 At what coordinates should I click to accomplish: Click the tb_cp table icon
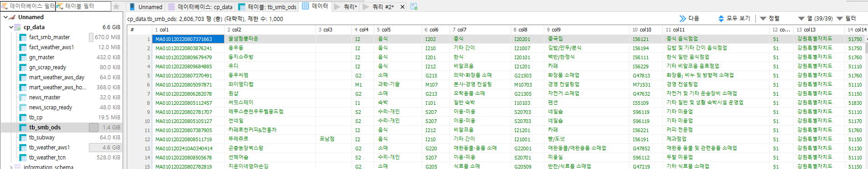(x=23, y=118)
